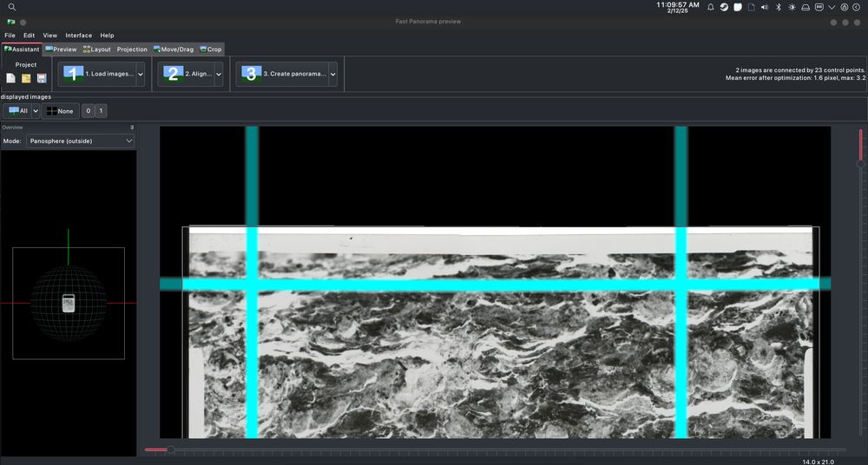
Task: Show all images with the All button
Action: [17, 111]
